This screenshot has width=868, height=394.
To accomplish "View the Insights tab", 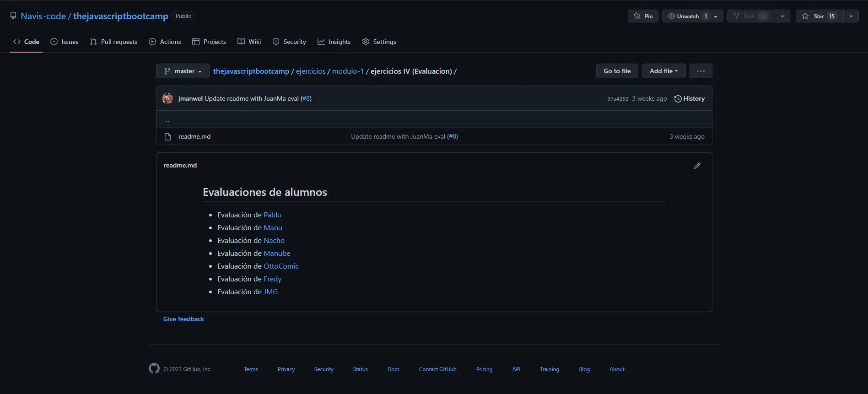I will click(334, 42).
